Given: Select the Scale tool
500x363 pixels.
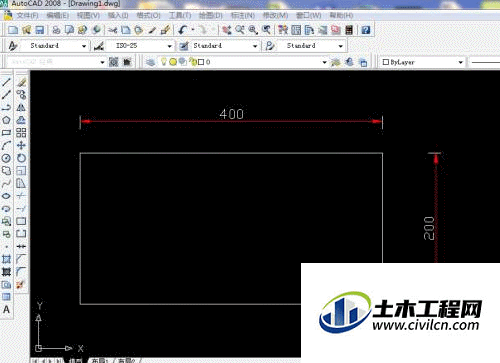Looking at the screenshot, I should click(21, 171).
